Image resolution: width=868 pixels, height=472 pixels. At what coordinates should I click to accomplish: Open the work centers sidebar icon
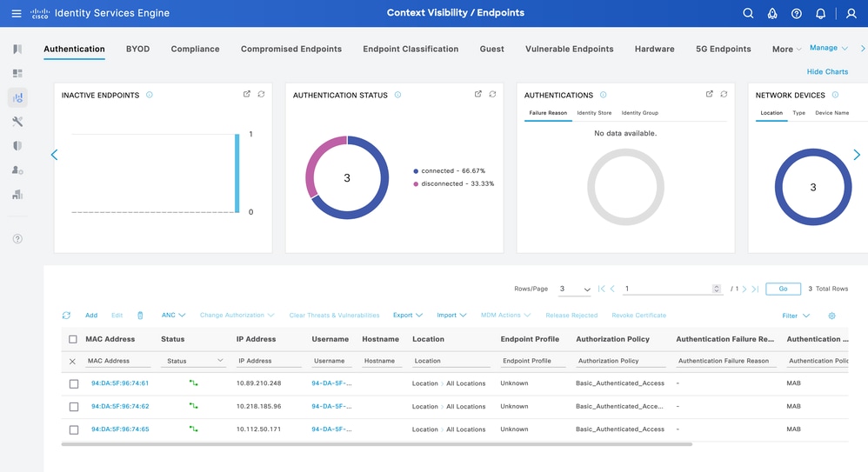tap(17, 195)
